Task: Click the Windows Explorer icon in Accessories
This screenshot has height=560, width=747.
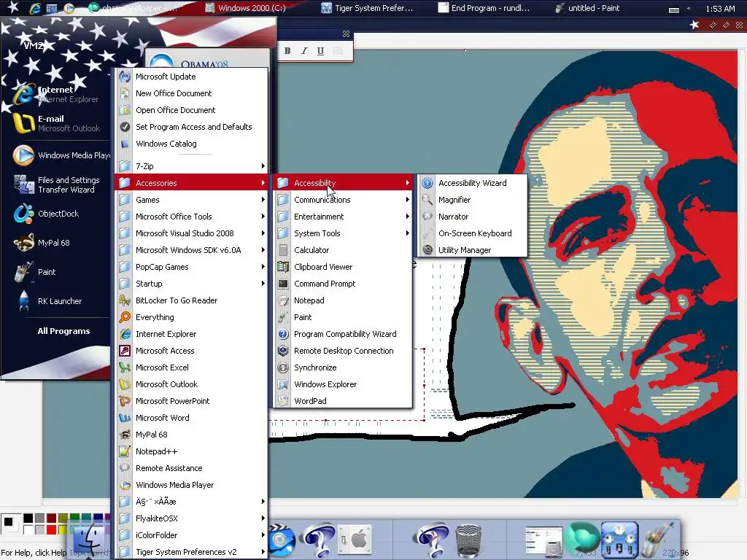Action: click(283, 384)
